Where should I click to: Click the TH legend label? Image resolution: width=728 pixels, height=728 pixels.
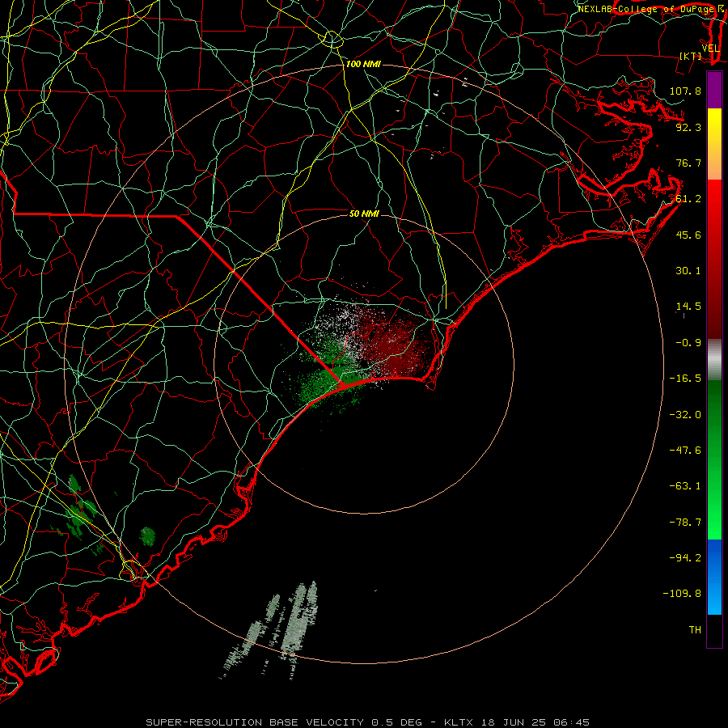click(x=695, y=629)
